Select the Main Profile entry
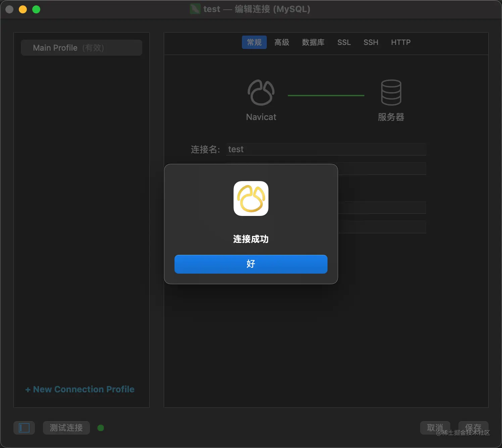 pos(82,48)
